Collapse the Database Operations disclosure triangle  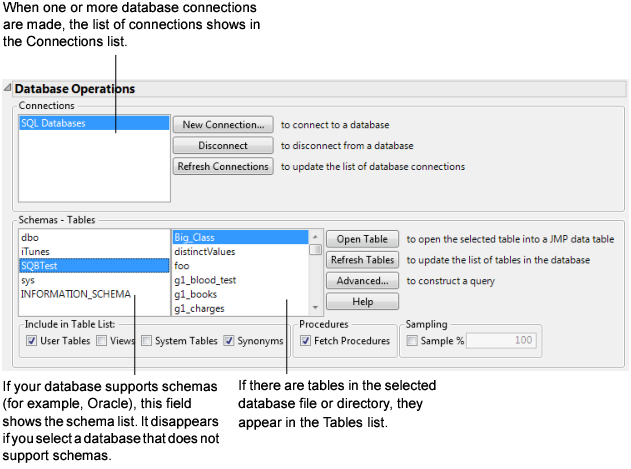[7, 87]
